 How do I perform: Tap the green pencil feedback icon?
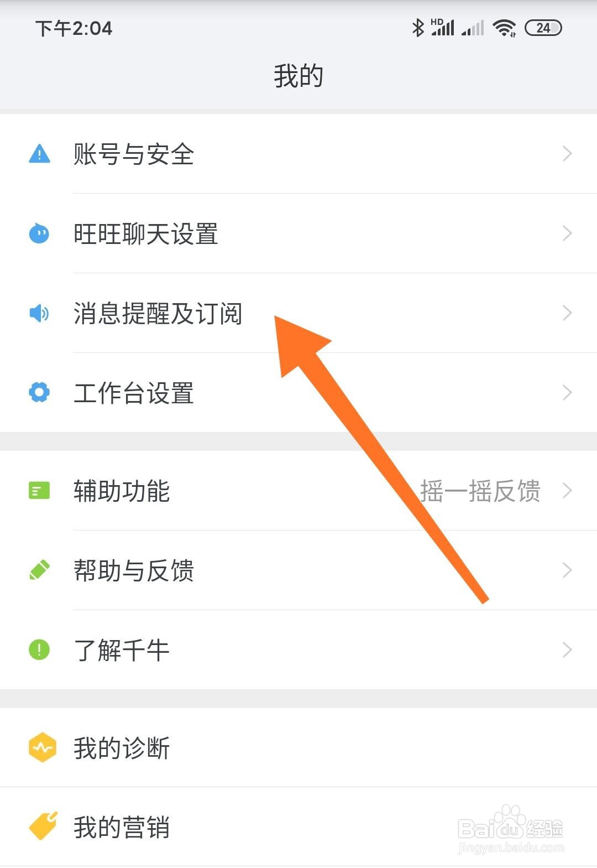[39, 570]
